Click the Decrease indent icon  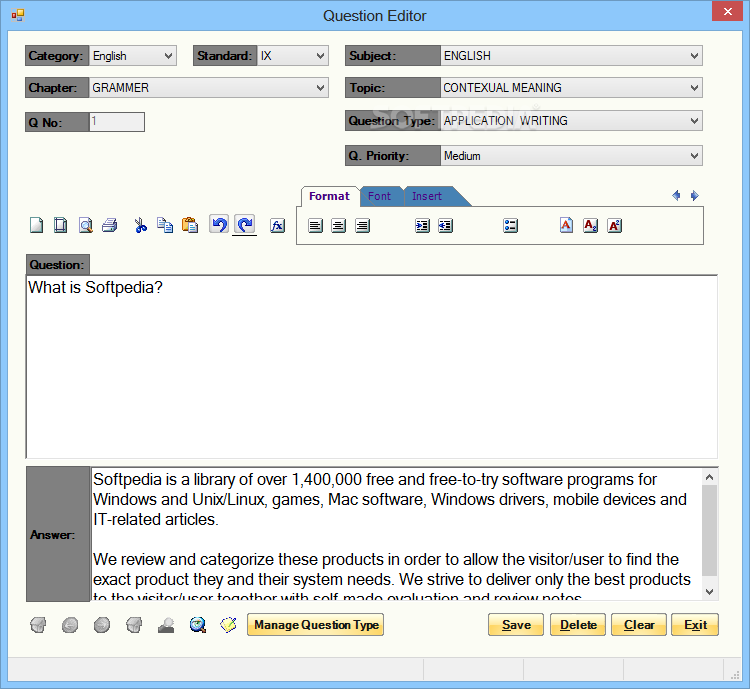pos(445,225)
